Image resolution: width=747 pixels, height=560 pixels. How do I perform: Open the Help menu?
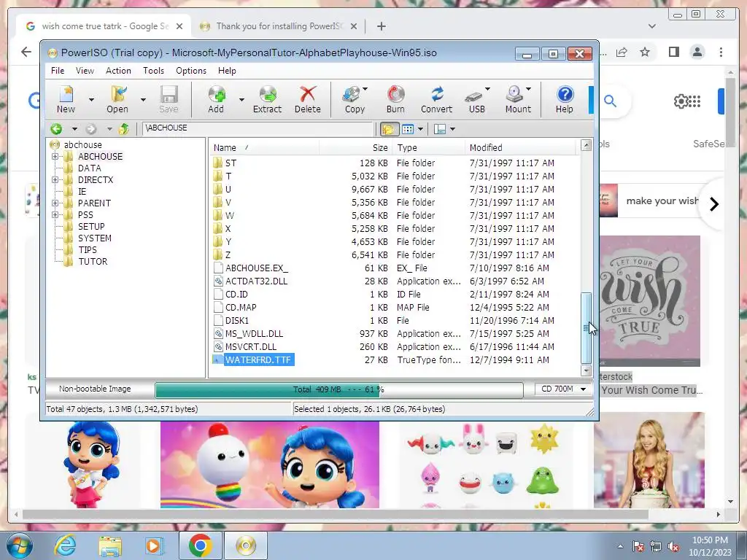(227, 71)
